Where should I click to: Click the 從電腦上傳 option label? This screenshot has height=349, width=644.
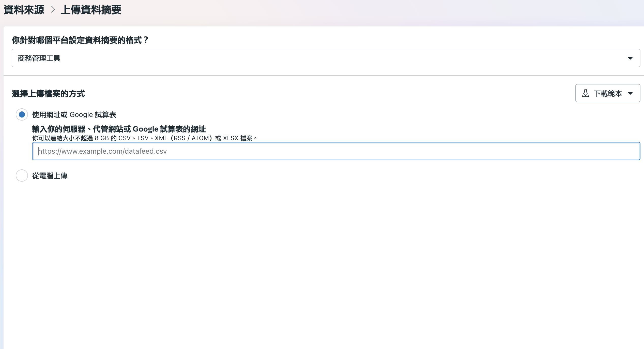click(x=50, y=176)
